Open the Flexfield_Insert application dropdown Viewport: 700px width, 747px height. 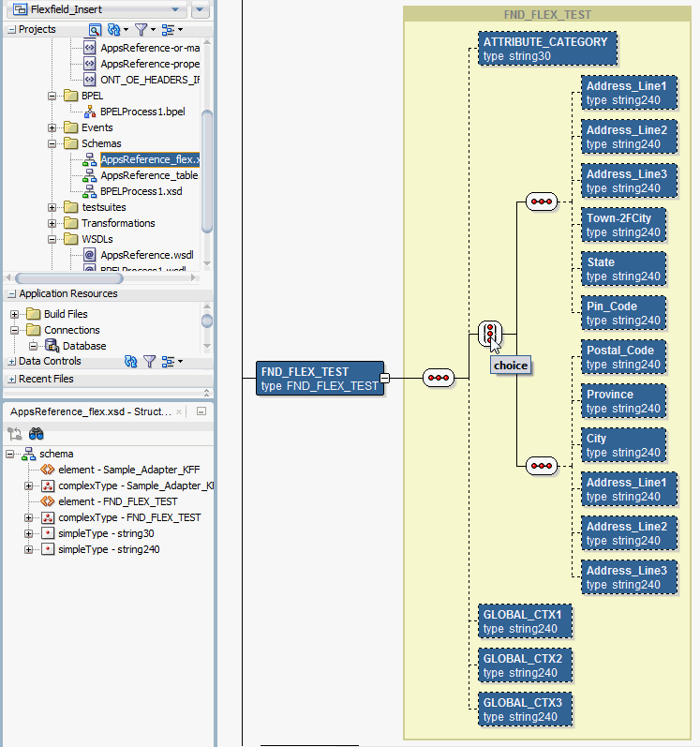[175, 9]
